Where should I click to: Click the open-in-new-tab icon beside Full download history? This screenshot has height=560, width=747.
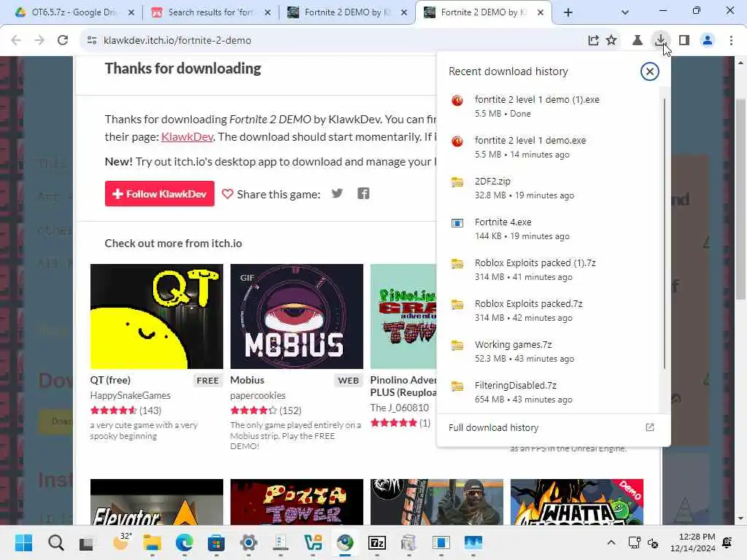(x=649, y=427)
